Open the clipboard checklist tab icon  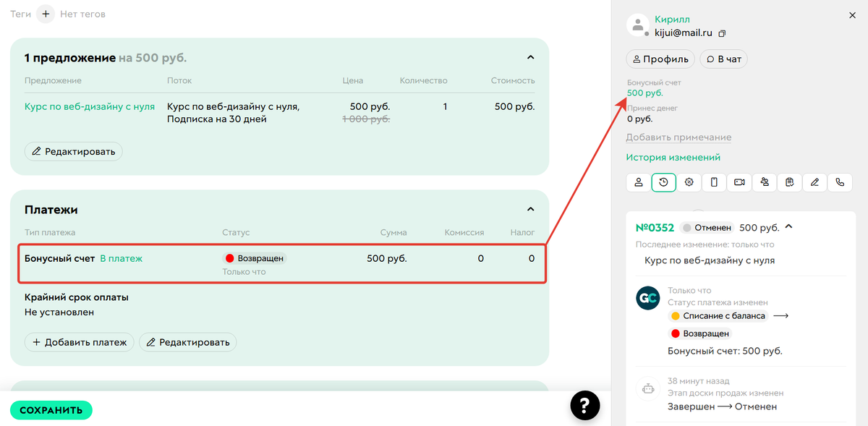pos(790,182)
